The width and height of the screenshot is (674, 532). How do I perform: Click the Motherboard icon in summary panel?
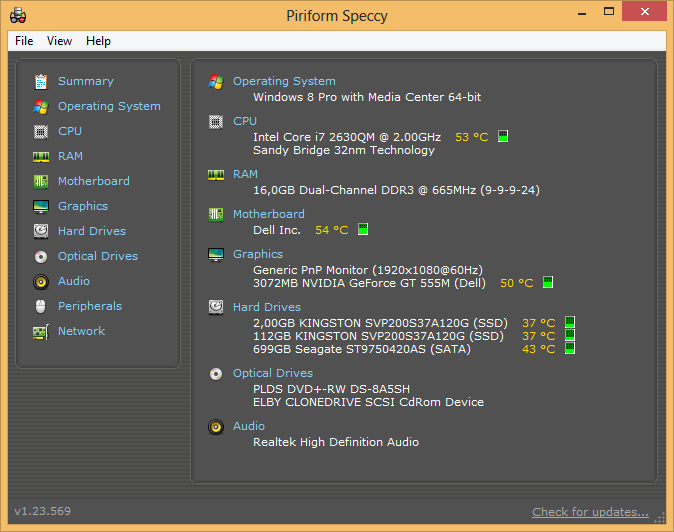coord(216,214)
